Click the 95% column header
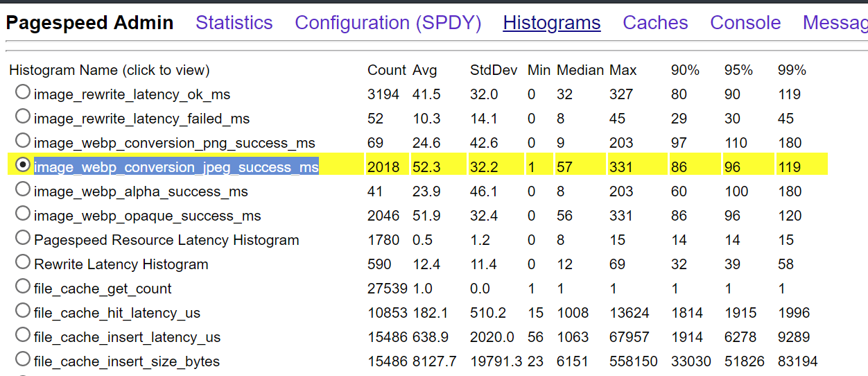Viewport: 868px width, 376px height. pos(739,70)
